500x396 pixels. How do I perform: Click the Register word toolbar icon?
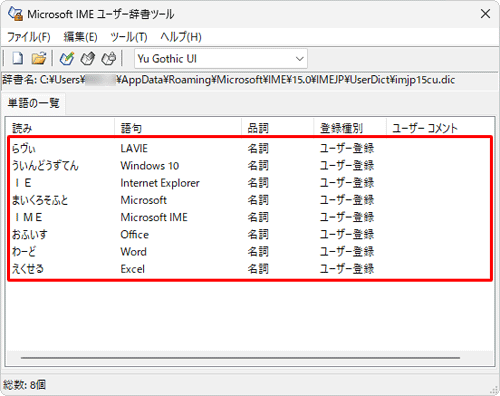[67, 59]
